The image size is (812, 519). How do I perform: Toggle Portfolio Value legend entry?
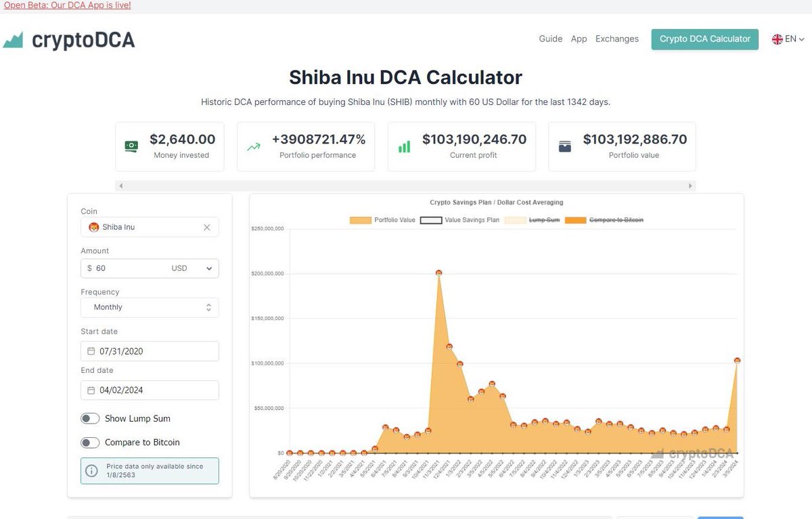[x=382, y=220]
